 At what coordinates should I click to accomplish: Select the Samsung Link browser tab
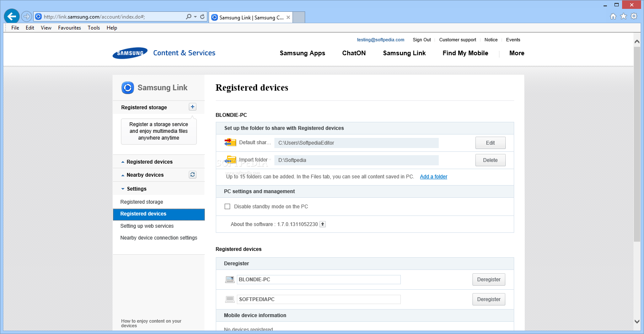click(x=250, y=17)
